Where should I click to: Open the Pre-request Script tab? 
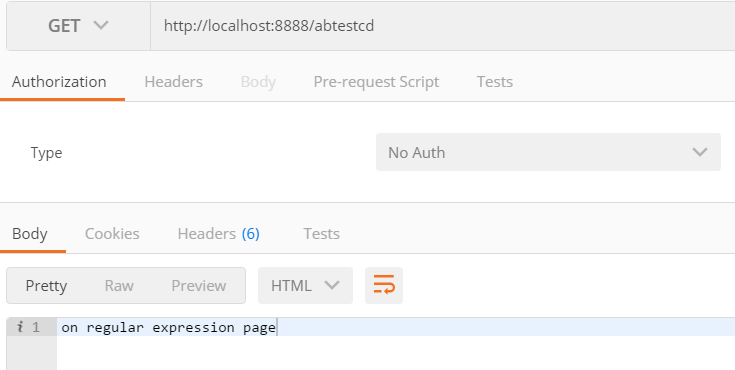click(376, 82)
